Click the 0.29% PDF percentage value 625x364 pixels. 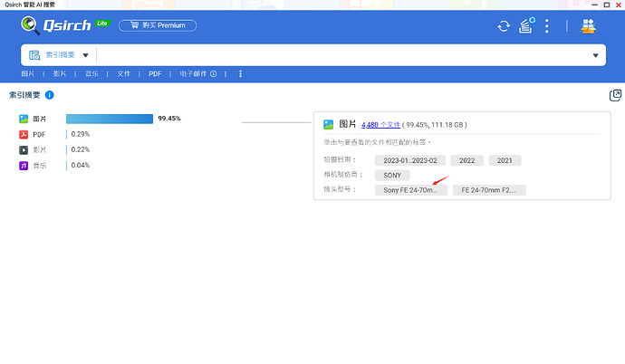pyautogui.click(x=81, y=134)
